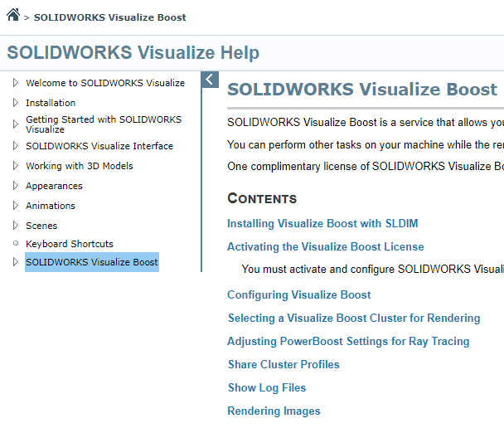
Task: Collapse the navigation sidebar with arrow button
Action: [x=210, y=80]
